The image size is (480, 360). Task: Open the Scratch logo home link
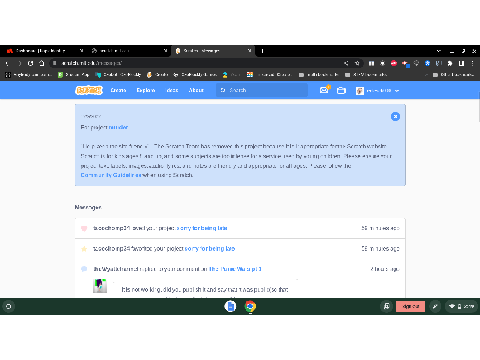89,90
